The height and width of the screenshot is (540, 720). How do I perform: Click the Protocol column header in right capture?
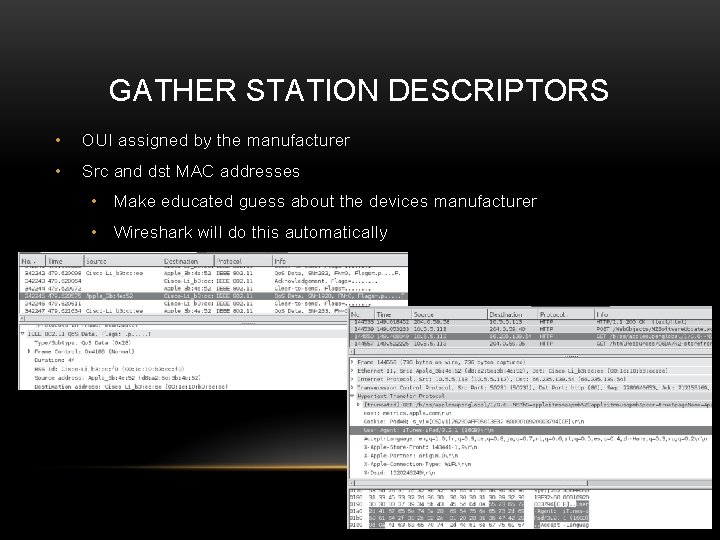[x=566, y=315]
